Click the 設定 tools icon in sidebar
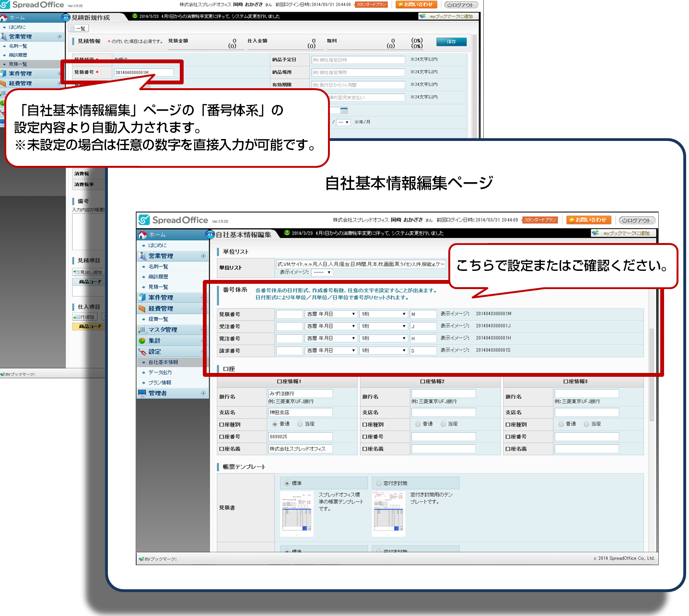Image resolution: width=689 pixels, height=616 pixels. coord(142,351)
